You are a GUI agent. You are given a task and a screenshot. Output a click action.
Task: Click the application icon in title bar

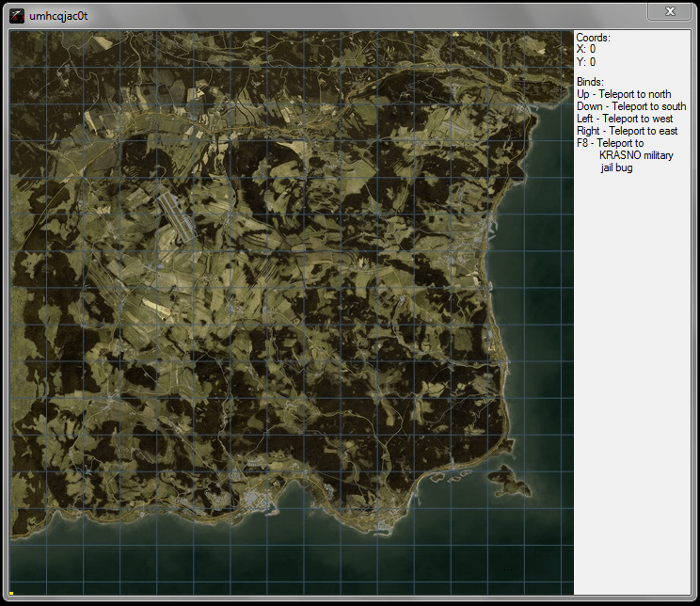click(x=17, y=16)
